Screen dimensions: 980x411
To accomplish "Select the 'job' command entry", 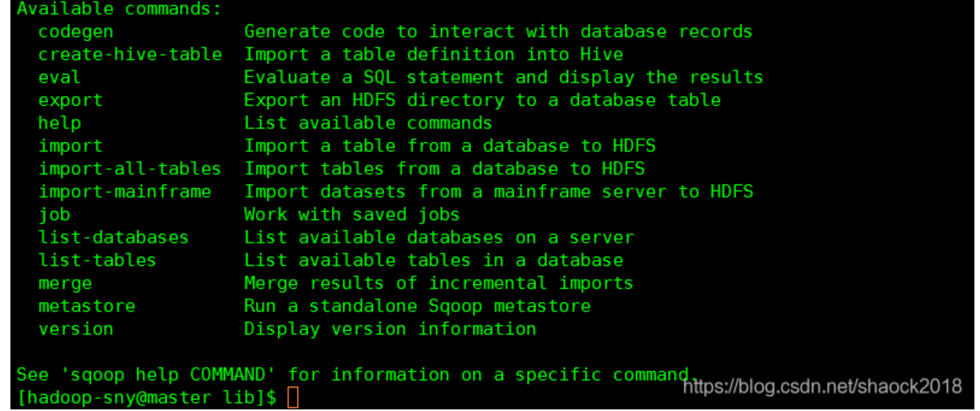I will 55,214.
